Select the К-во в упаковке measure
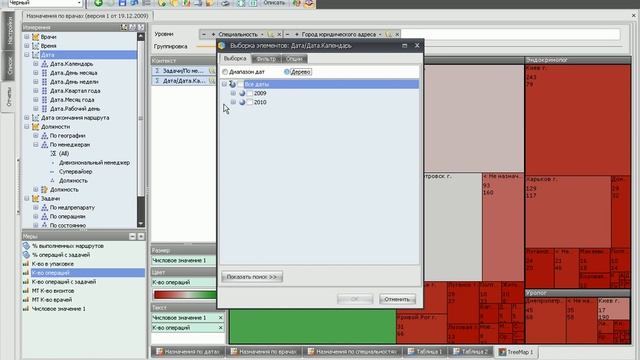 click(53, 264)
